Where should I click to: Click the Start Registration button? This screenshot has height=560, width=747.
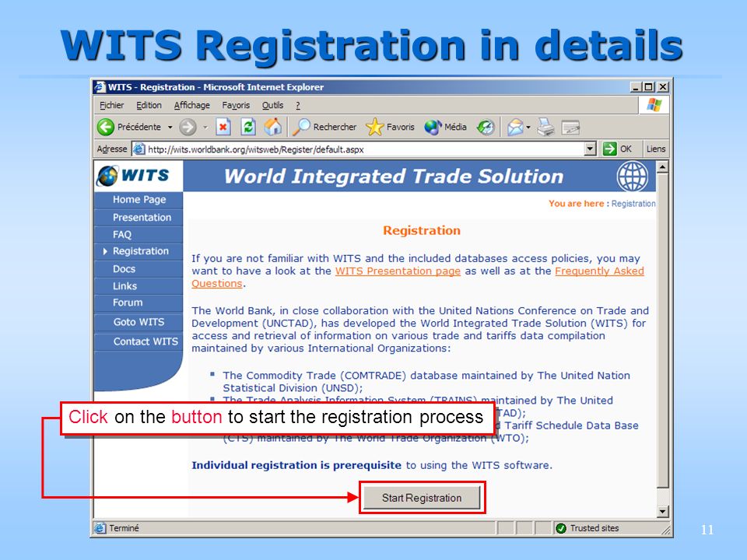coord(422,498)
